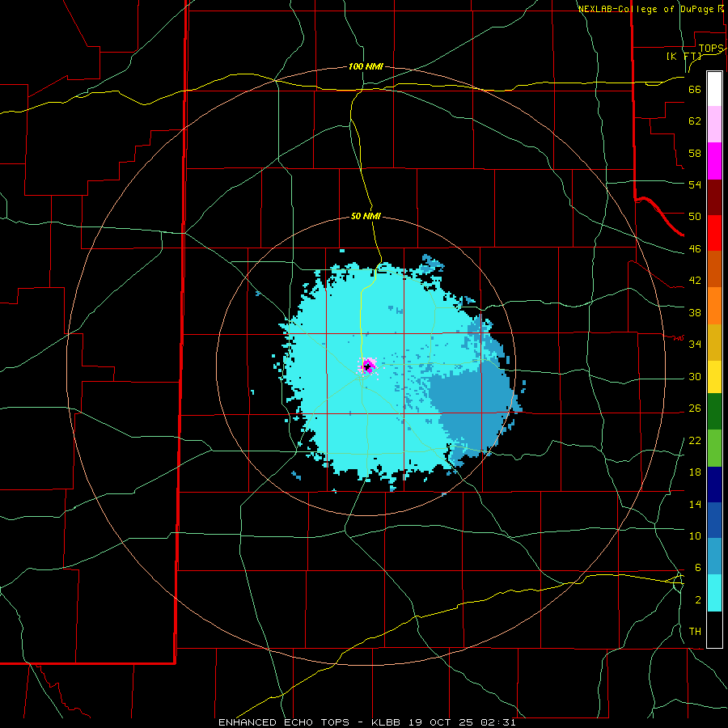Click the legend value 6
The height and width of the screenshot is (728, 728).
[x=697, y=568]
